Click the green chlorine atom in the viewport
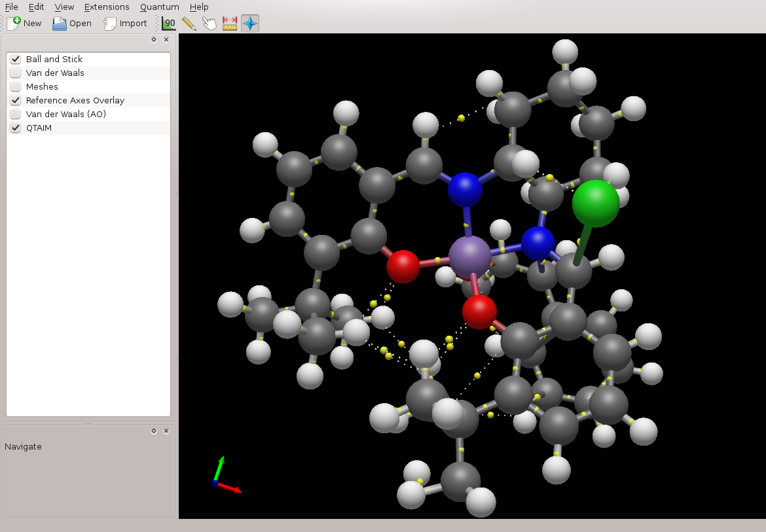Viewport: 766px width, 532px height. pos(596,203)
